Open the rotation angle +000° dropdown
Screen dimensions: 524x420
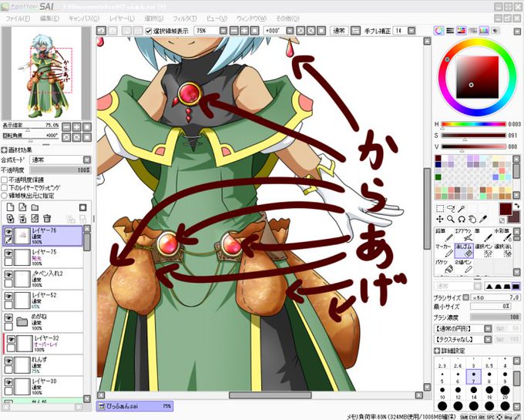pyautogui.click(x=290, y=31)
